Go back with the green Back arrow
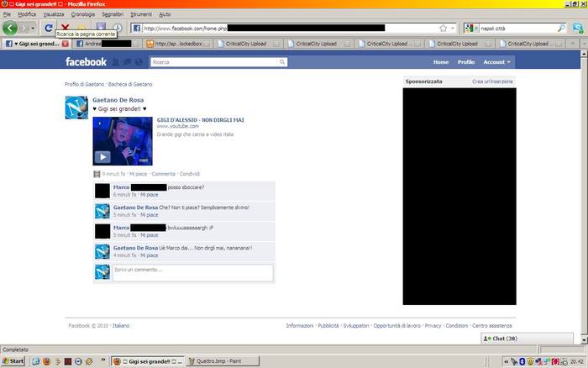588x368 pixels. tap(10, 28)
